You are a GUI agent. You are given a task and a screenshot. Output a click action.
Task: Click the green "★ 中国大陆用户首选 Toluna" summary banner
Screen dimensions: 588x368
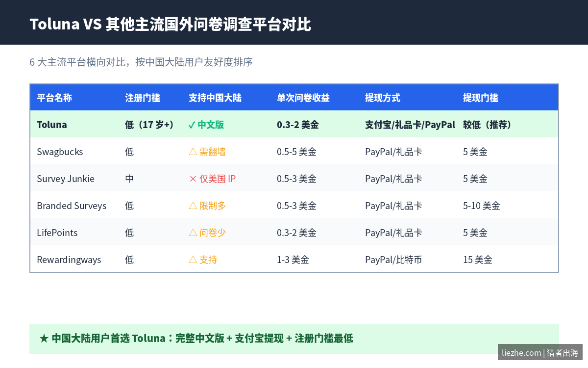coord(294,339)
